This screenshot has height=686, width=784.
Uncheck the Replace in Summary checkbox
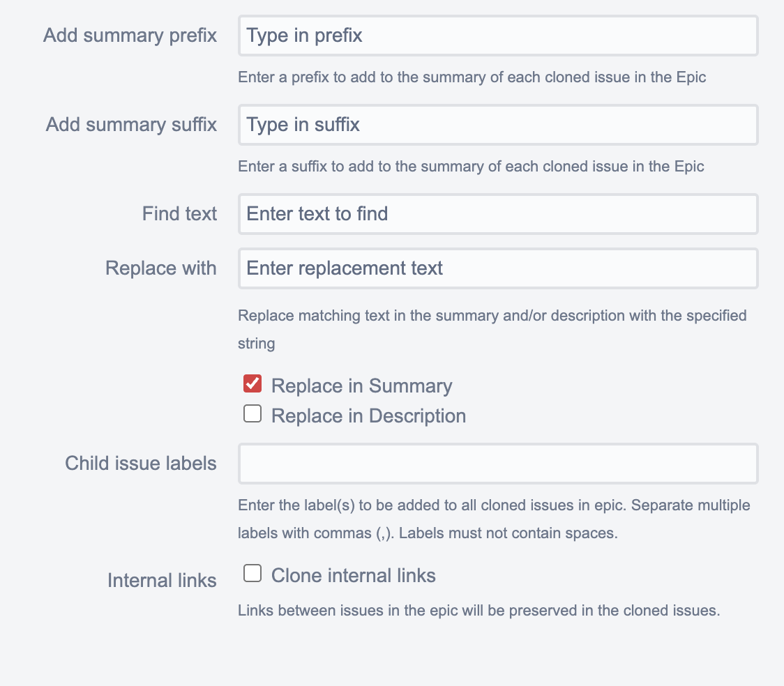coord(252,384)
